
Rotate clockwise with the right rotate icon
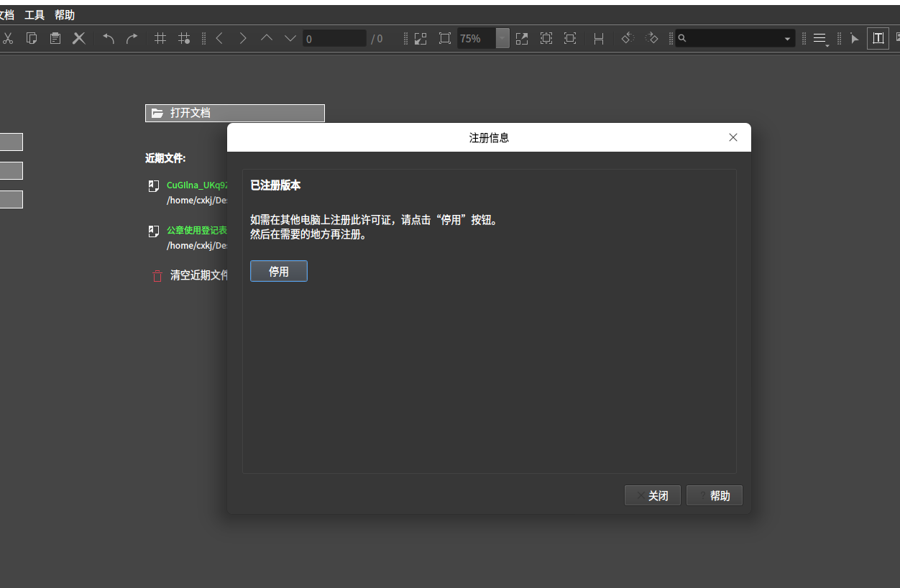coord(651,39)
